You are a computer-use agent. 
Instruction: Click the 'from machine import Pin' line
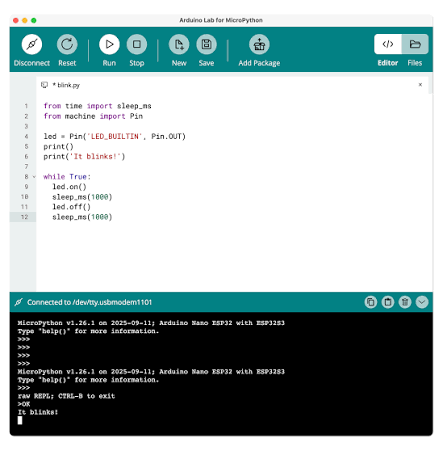pos(93,116)
